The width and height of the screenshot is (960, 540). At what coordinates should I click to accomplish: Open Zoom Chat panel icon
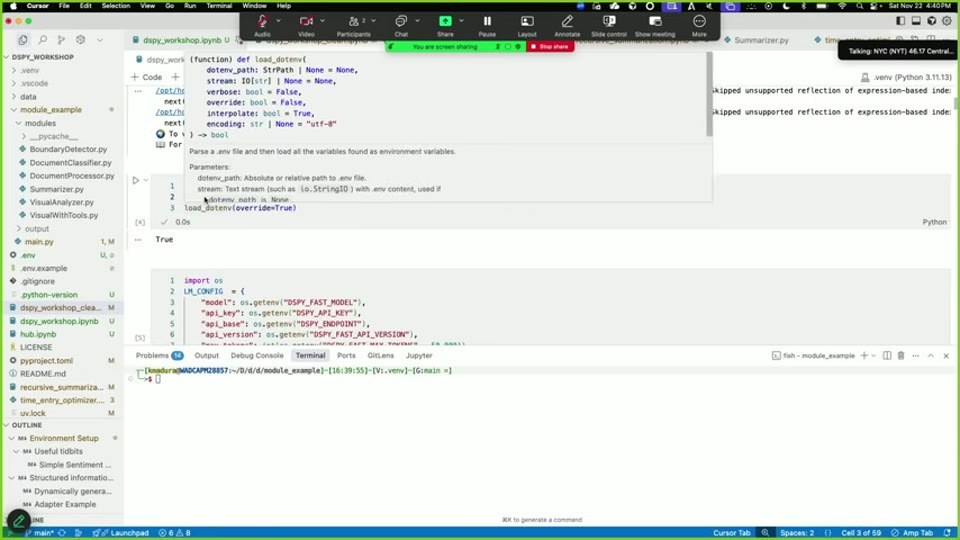coord(401,26)
